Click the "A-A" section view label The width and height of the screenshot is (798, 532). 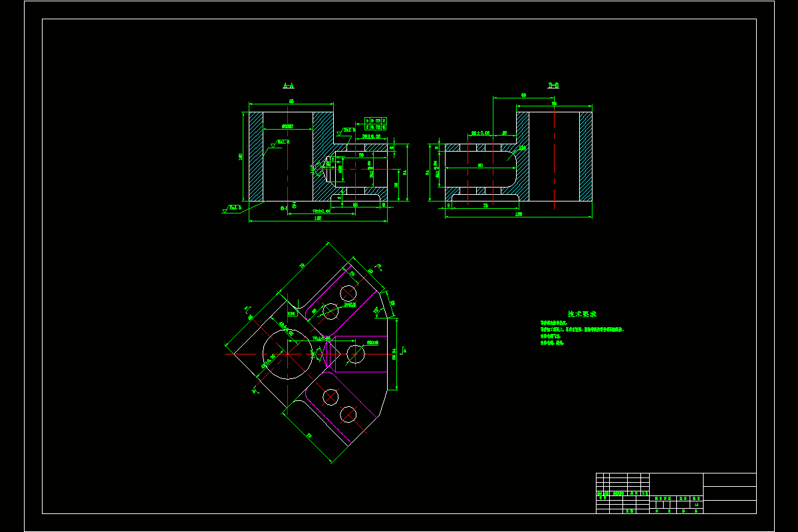pos(288,85)
